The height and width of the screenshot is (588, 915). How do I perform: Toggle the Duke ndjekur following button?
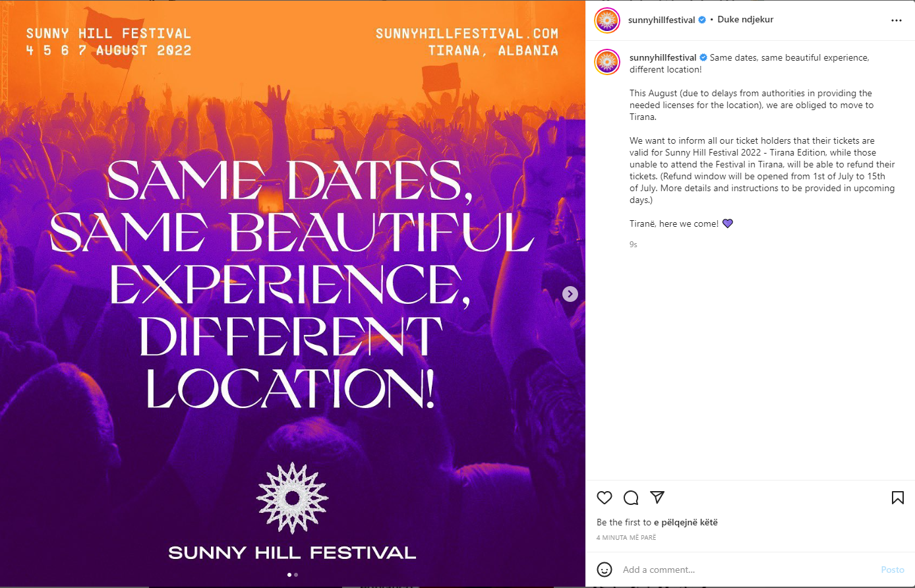pyautogui.click(x=746, y=20)
